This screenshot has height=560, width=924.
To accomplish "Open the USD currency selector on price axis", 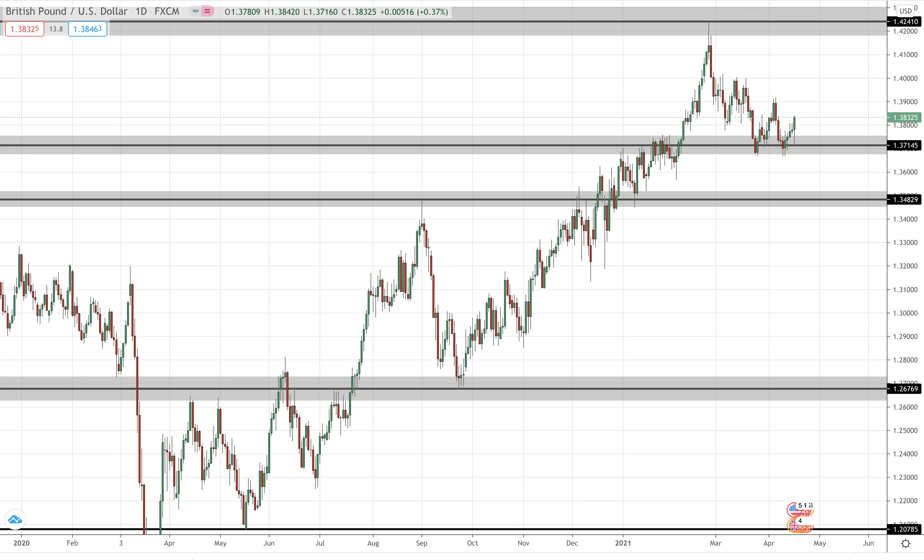I will pyautogui.click(x=905, y=11).
